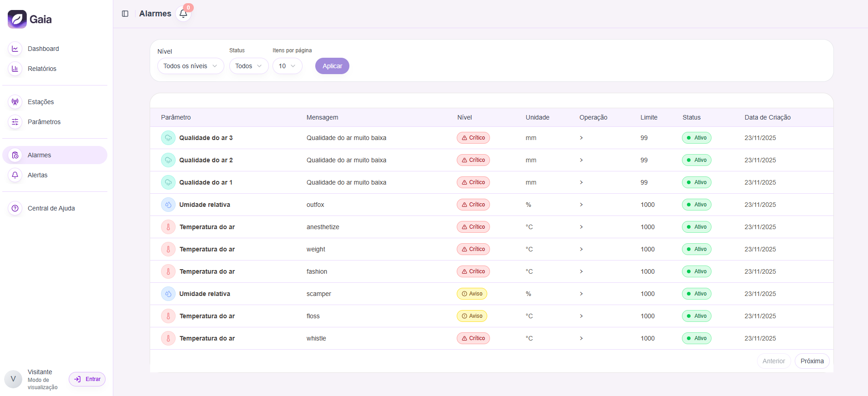The height and width of the screenshot is (396, 868).
Task: Click the Estações antenna icon
Action: click(x=15, y=102)
